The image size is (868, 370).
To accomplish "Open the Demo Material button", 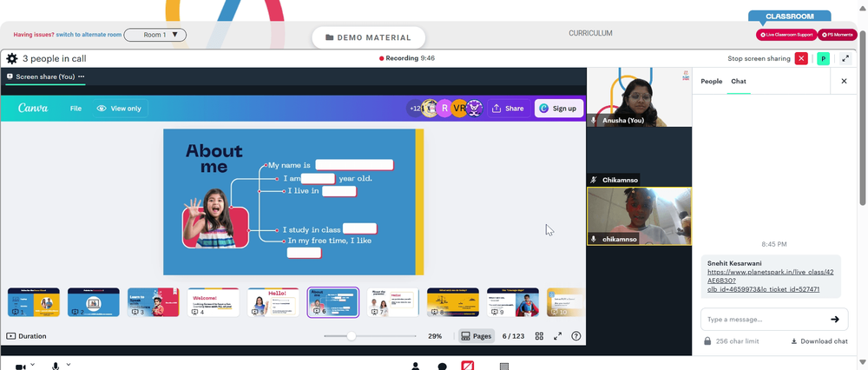I will [369, 37].
